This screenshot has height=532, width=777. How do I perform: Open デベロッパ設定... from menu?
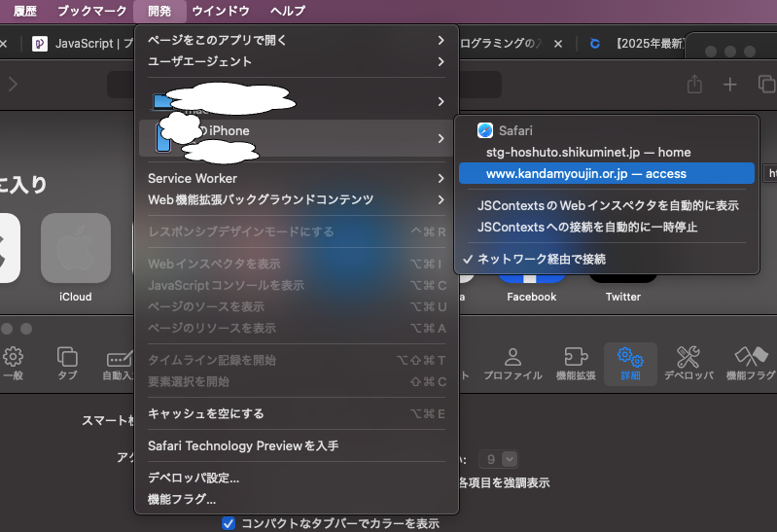[x=297, y=478]
